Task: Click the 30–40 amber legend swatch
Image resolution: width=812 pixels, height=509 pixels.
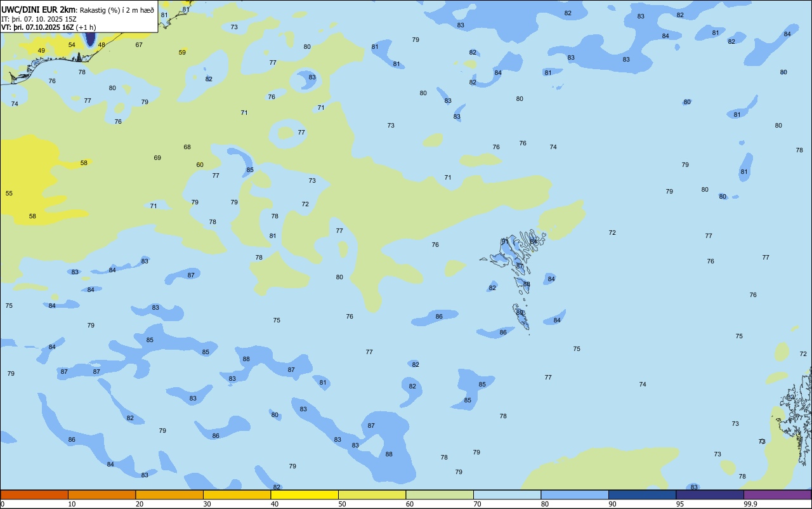Action: coord(237,494)
